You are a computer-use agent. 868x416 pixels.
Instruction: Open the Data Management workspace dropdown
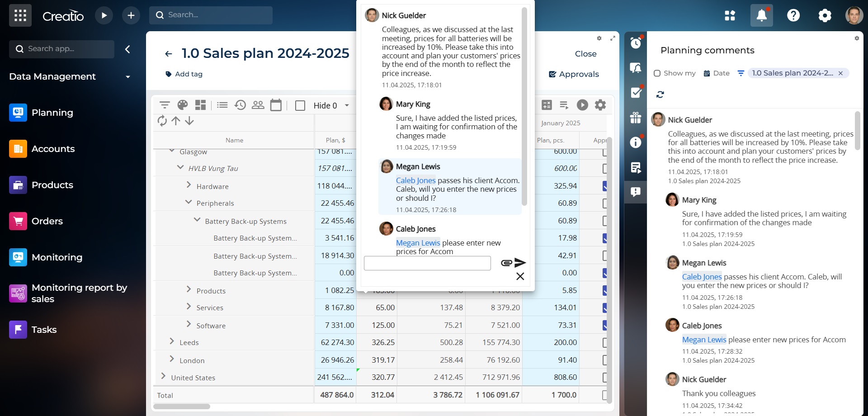pyautogui.click(x=128, y=77)
